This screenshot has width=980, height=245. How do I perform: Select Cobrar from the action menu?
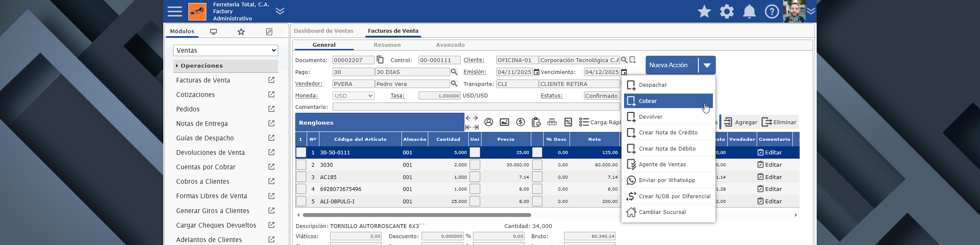pos(668,101)
